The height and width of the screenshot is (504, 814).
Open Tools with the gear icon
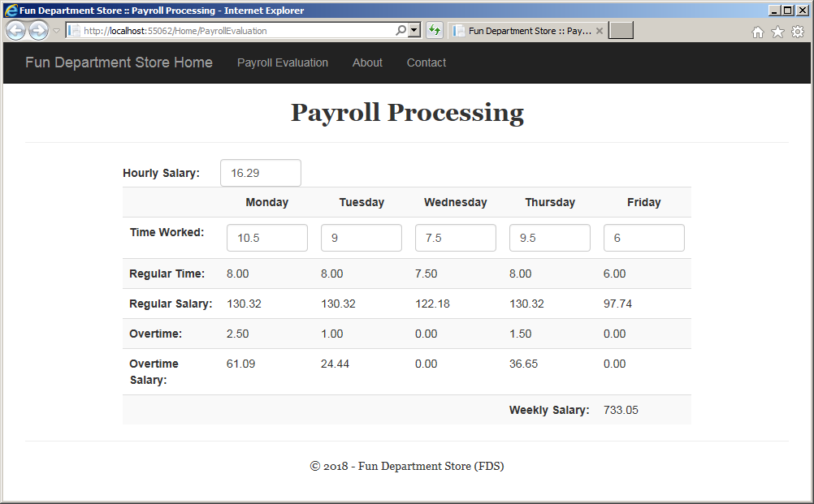798,32
